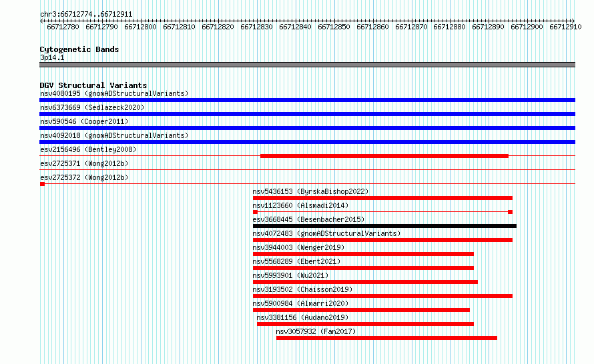Screen dimensions: 594x364
Task: Open nsv4072483 (gnomADStructuralVariants) label
Action: (326, 233)
